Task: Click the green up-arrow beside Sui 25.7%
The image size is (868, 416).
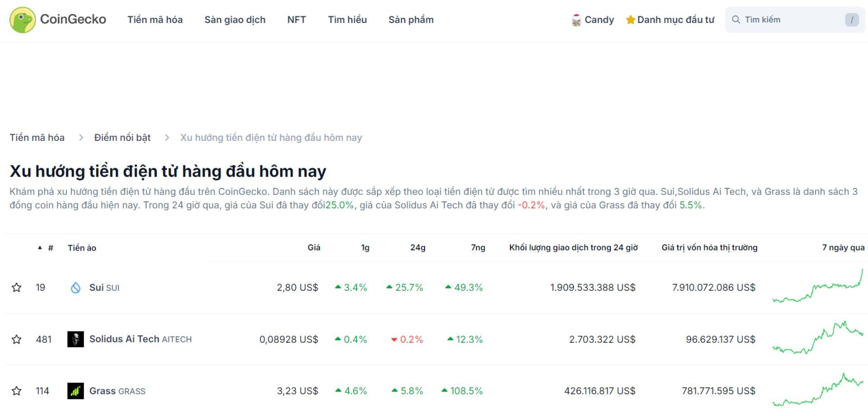Action: tap(390, 286)
